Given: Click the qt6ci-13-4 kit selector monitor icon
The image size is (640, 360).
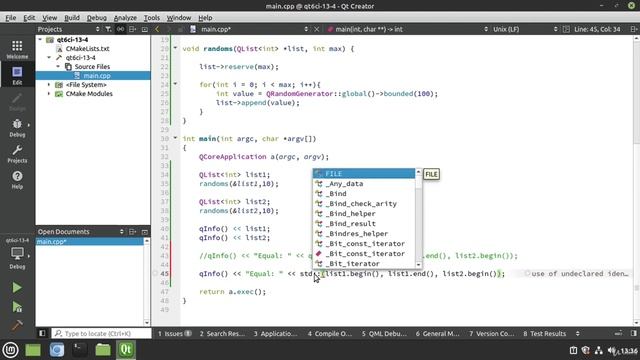Looking at the screenshot, I should click(x=17, y=253).
